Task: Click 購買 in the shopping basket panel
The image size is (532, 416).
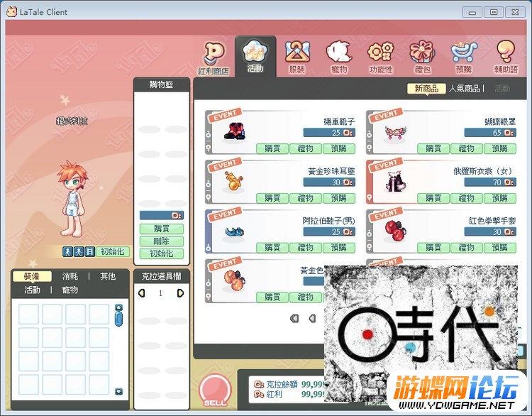Action: [x=162, y=229]
